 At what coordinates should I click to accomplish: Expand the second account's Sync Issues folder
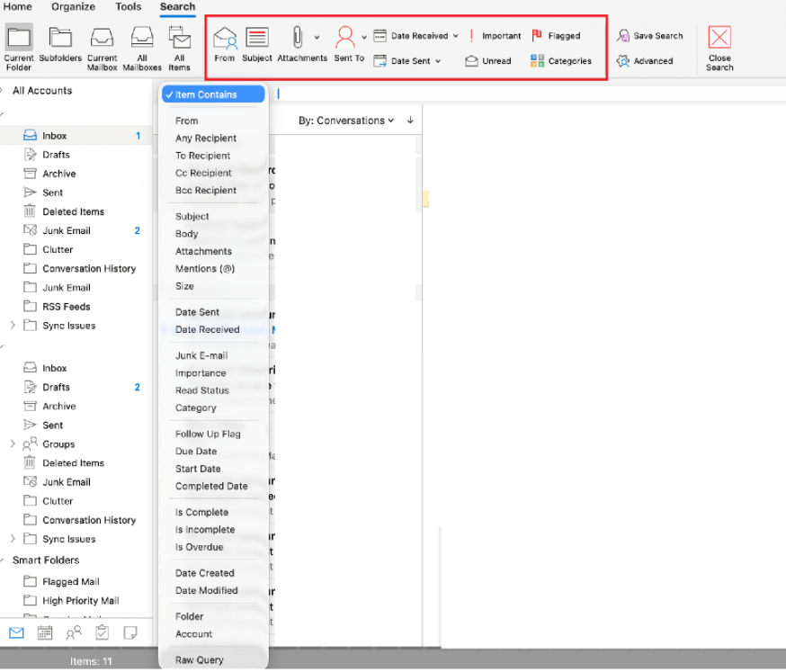pyautogui.click(x=13, y=540)
